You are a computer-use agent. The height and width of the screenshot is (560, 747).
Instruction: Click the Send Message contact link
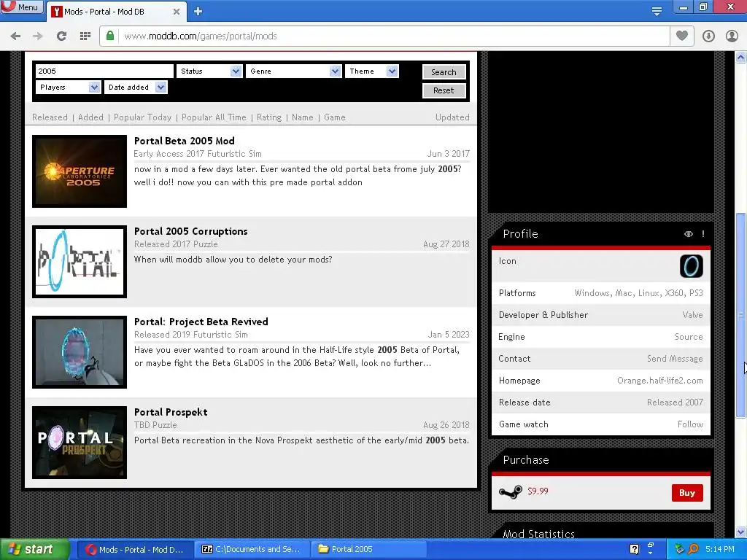click(x=675, y=359)
